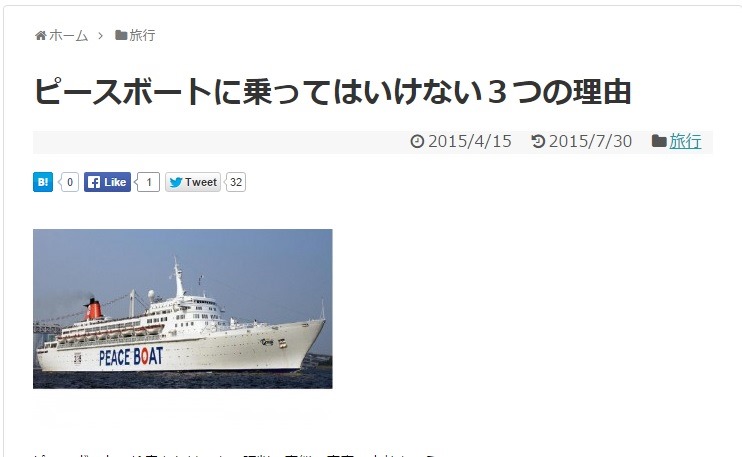Viewport: 742px width, 457px height.
Task: Click the history icon by updated date
Action: pyautogui.click(x=538, y=141)
